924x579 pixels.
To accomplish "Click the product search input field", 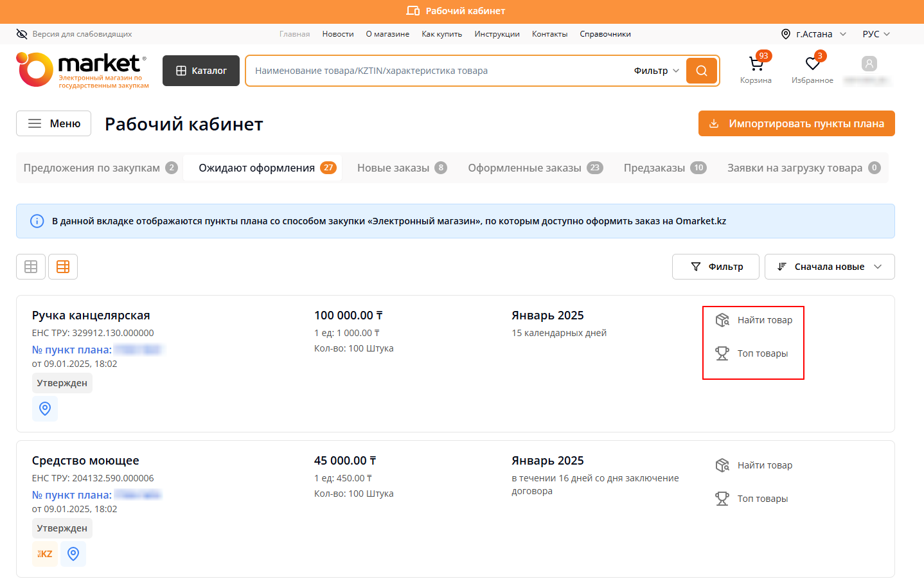I will pyautogui.click(x=437, y=71).
